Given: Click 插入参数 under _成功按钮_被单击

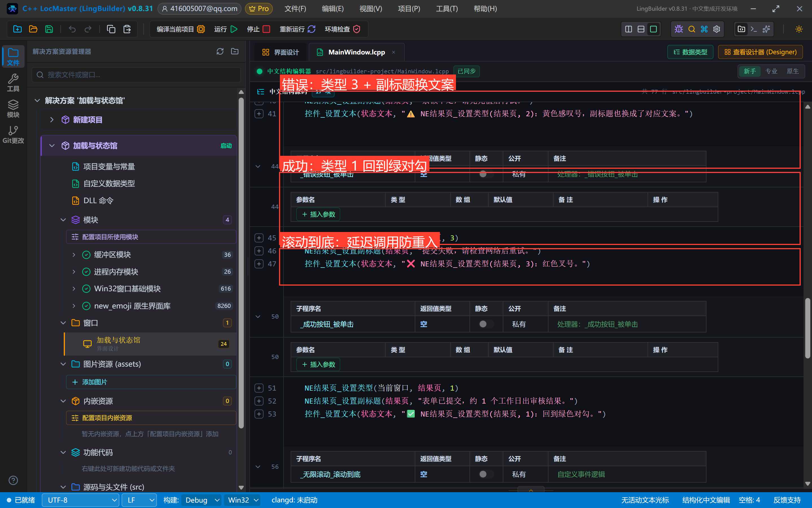Looking at the screenshot, I should click(318, 365).
